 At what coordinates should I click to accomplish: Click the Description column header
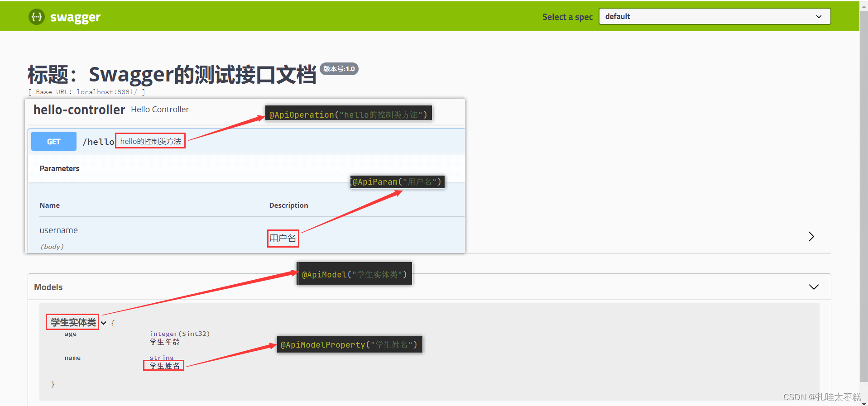point(288,205)
